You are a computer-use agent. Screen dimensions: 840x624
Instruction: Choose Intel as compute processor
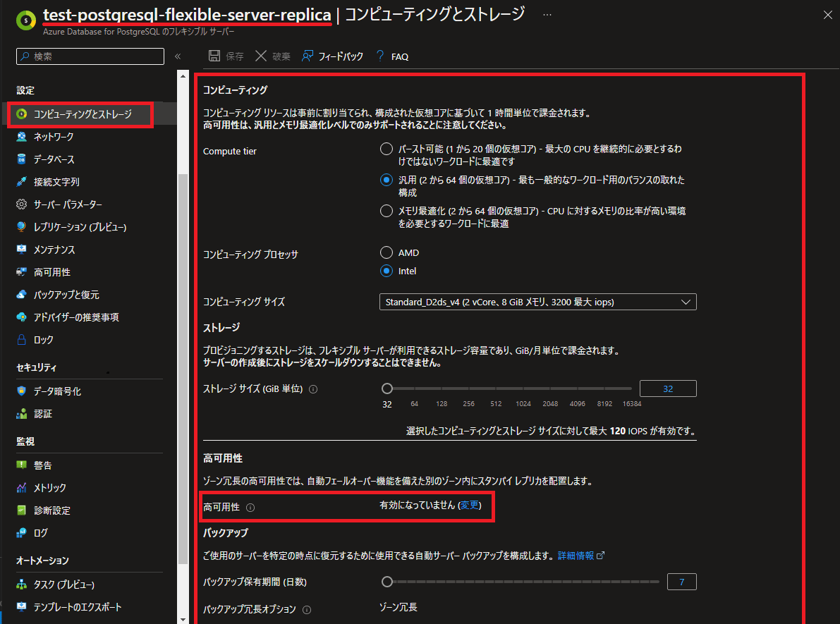point(386,271)
